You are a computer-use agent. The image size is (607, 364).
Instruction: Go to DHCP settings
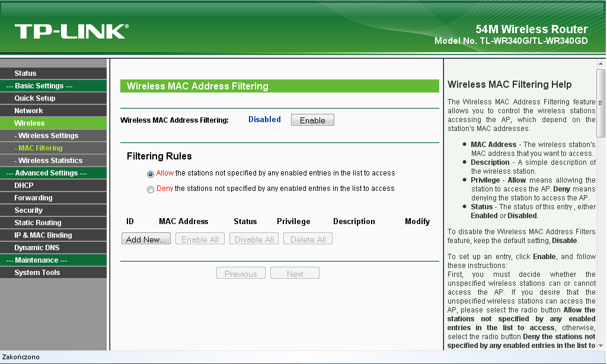tap(53, 185)
